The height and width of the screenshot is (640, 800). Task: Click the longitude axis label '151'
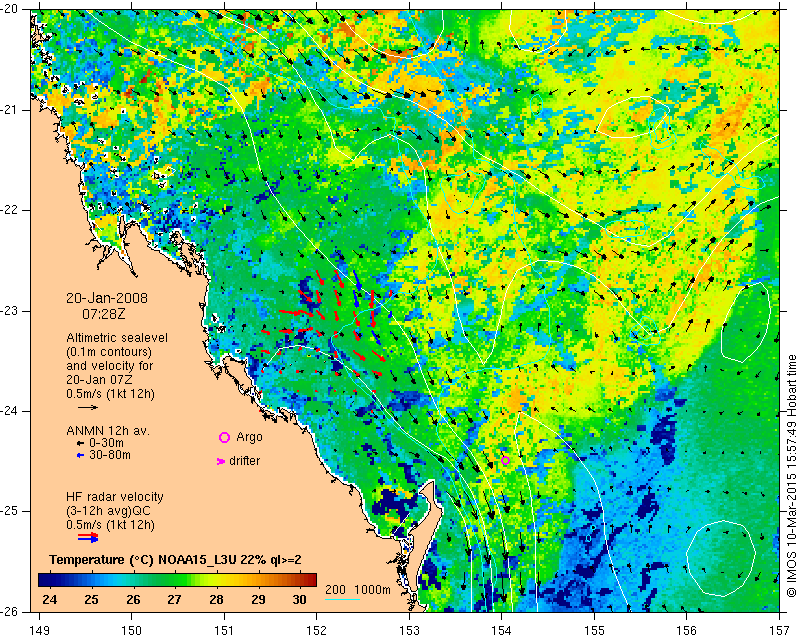[x=224, y=631]
